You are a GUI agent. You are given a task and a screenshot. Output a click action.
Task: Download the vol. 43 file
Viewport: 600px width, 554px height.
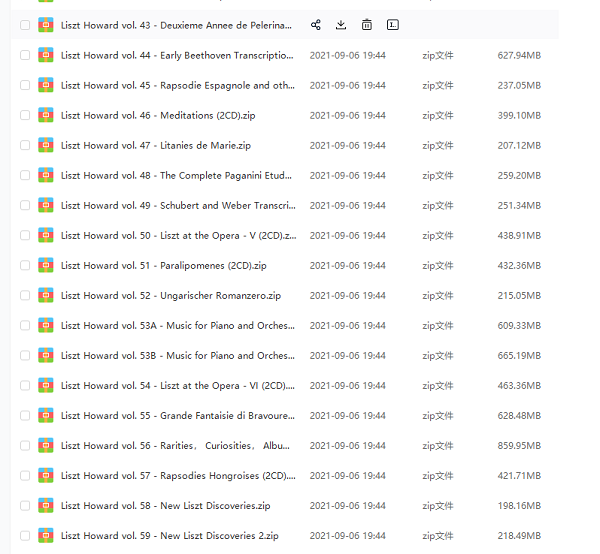(x=341, y=25)
